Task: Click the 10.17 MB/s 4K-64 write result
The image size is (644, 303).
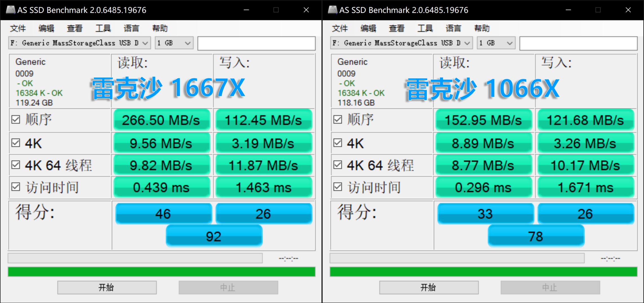Action: 586,165
